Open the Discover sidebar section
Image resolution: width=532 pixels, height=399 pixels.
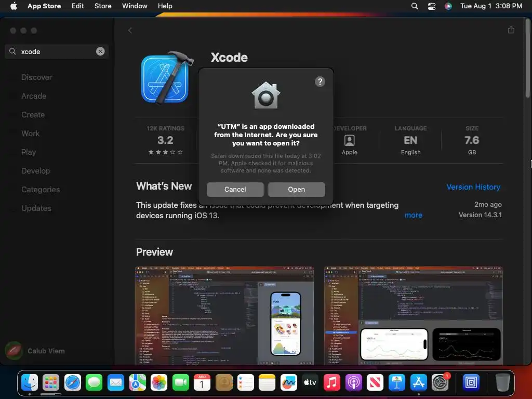[x=37, y=77]
